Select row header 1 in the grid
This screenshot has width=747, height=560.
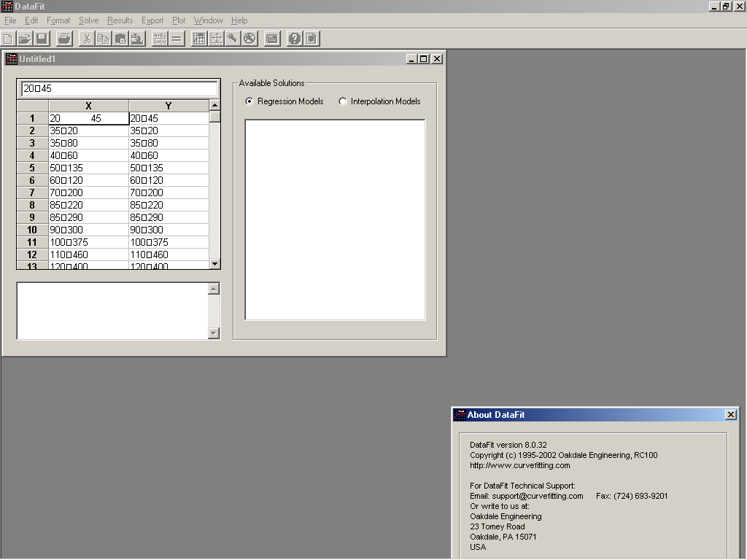(32, 118)
